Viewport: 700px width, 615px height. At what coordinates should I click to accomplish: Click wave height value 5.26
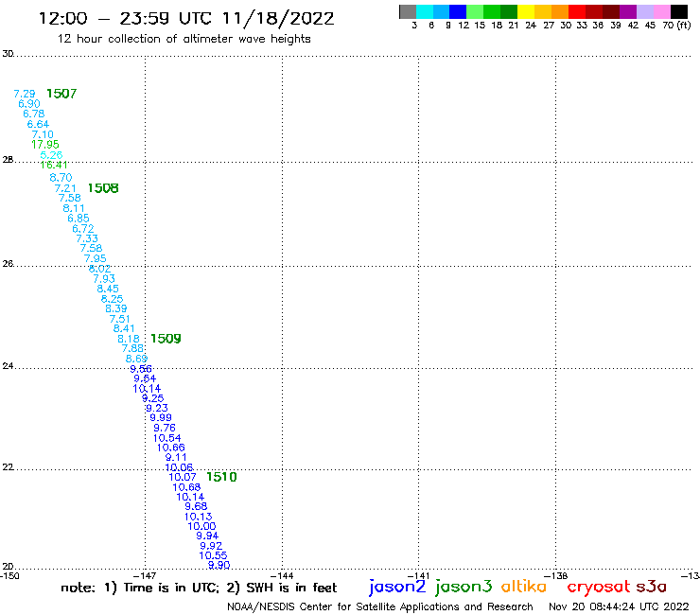coord(51,155)
